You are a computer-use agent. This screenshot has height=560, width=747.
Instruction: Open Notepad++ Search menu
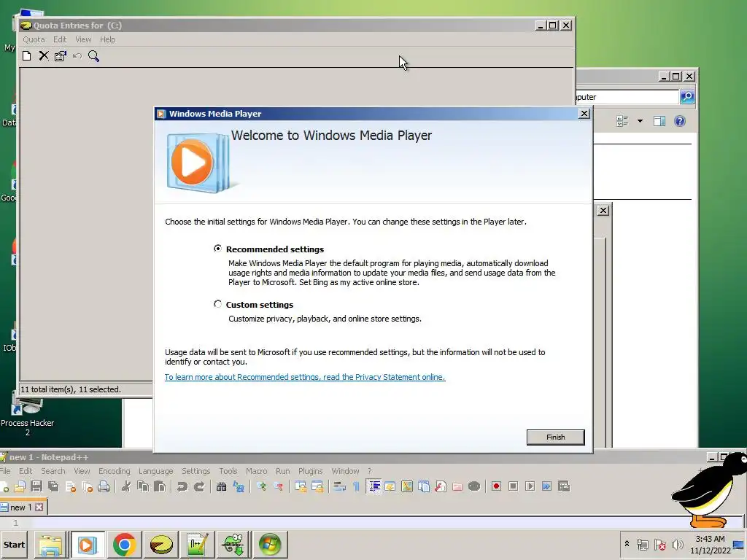click(53, 471)
